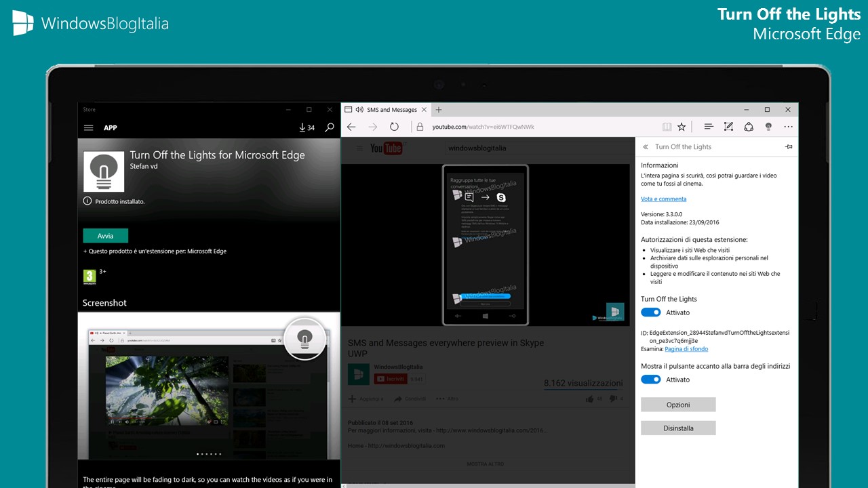Click the 8.162 visualizzazioni view count
Image resolution: width=868 pixels, height=488 pixels.
tap(583, 383)
